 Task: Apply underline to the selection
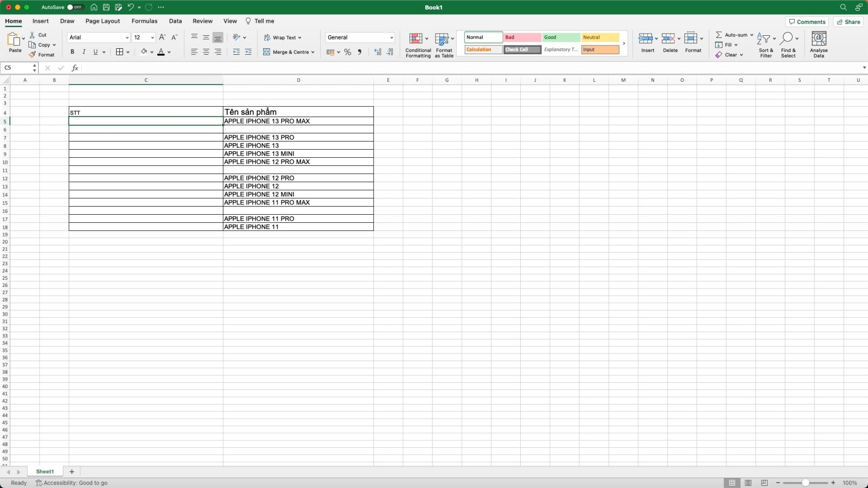tap(94, 52)
